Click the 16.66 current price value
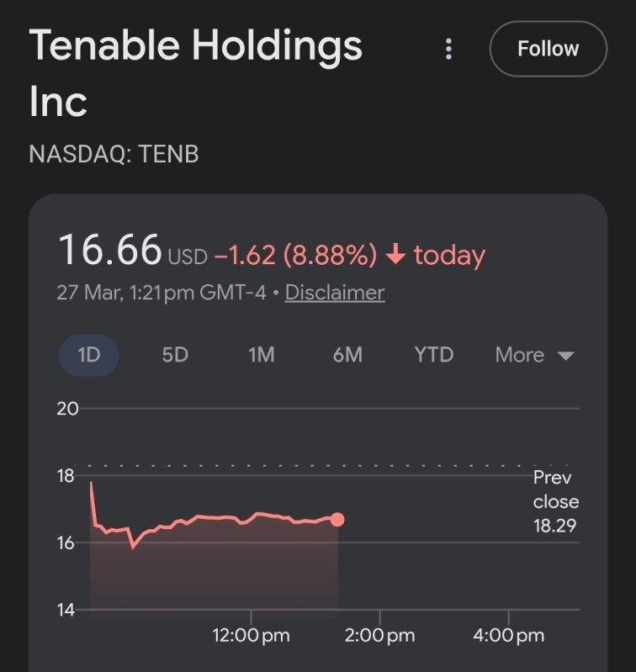Image resolution: width=636 pixels, height=672 pixels. point(109,251)
